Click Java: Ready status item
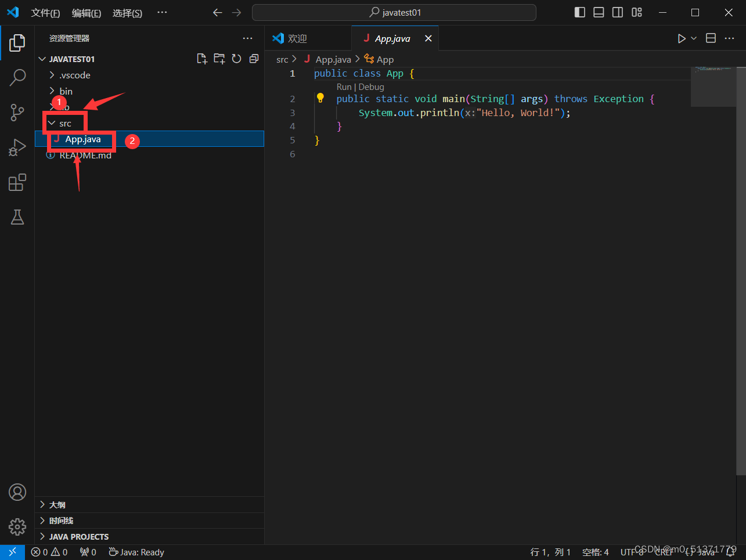Screen dimensions: 746x560 136,552
